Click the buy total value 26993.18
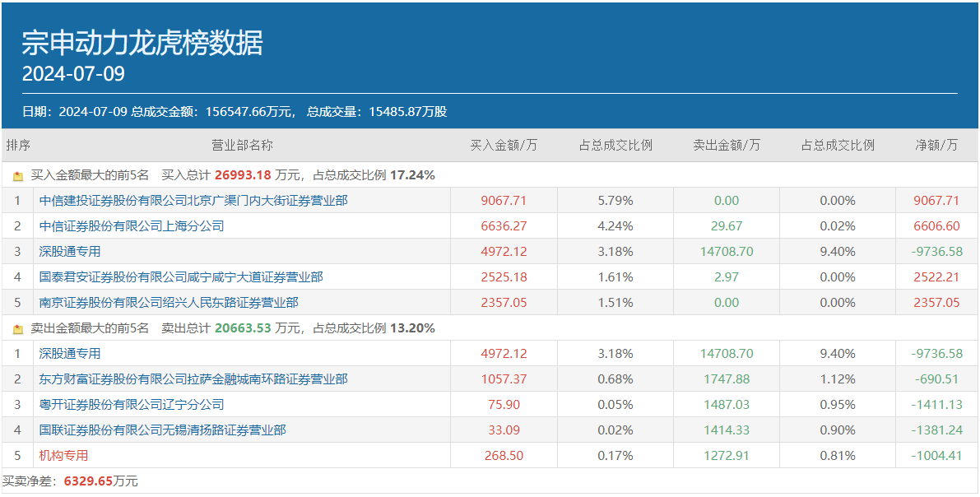 pyautogui.click(x=243, y=175)
